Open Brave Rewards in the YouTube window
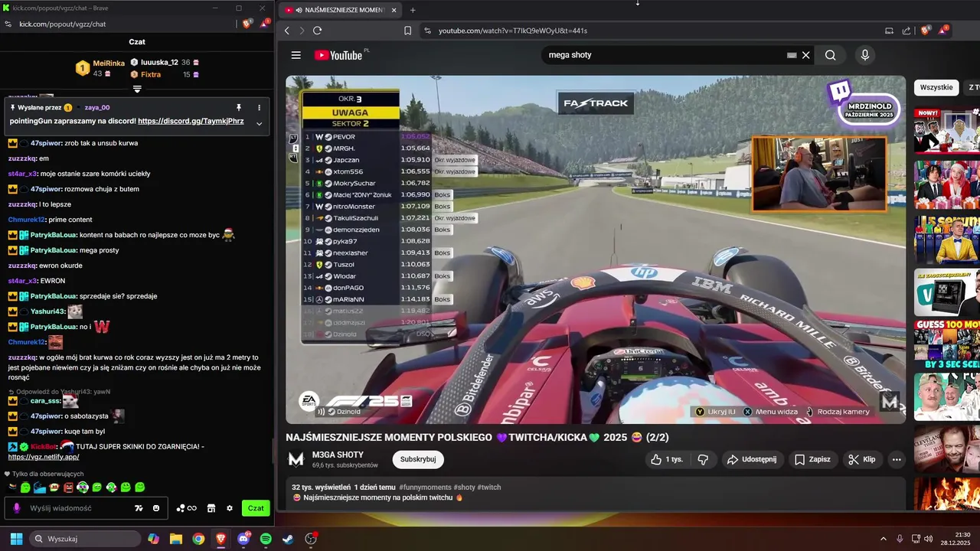 point(943,31)
